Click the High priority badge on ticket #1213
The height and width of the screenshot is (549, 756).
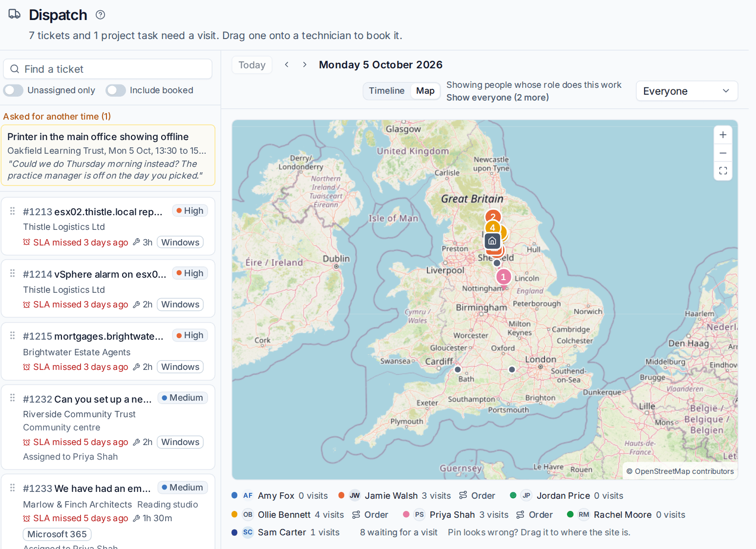[190, 211]
